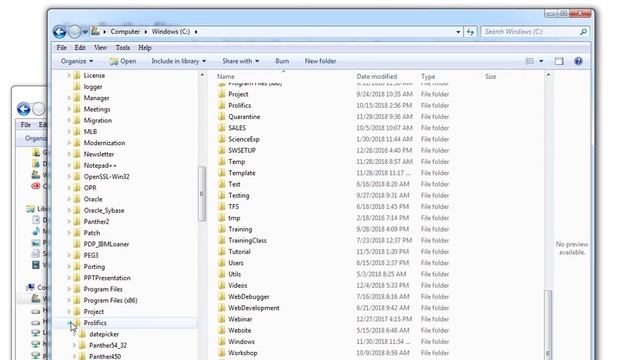Select Panther54_32 in the navigation tree
The height and width of the screenshot is (360, 640).
(x=108, y=345)
